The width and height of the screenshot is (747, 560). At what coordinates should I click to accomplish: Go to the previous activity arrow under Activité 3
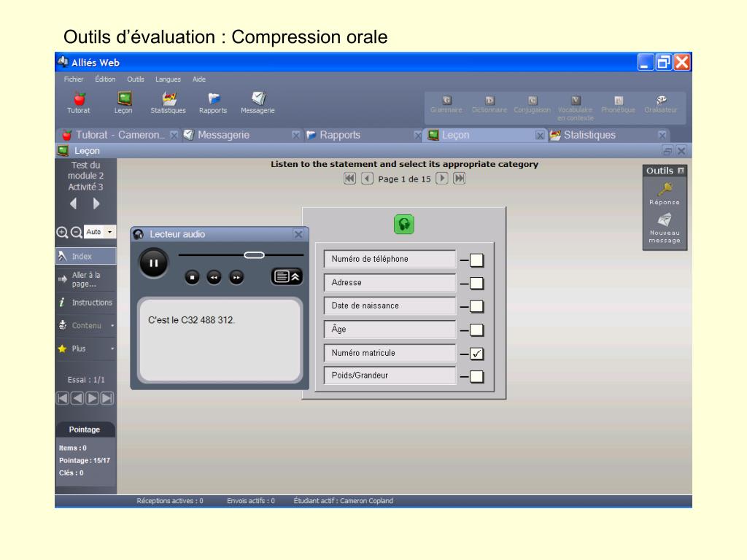[x=74, y=204]
